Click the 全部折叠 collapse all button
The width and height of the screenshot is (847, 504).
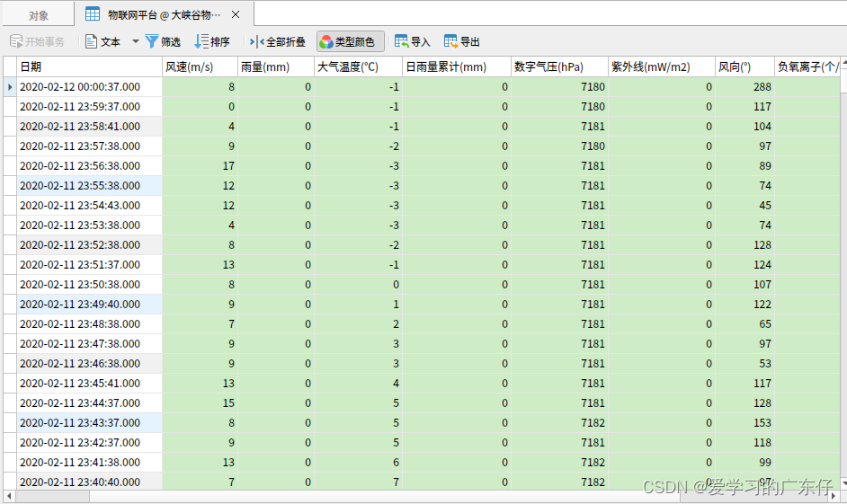click(278, 41)
